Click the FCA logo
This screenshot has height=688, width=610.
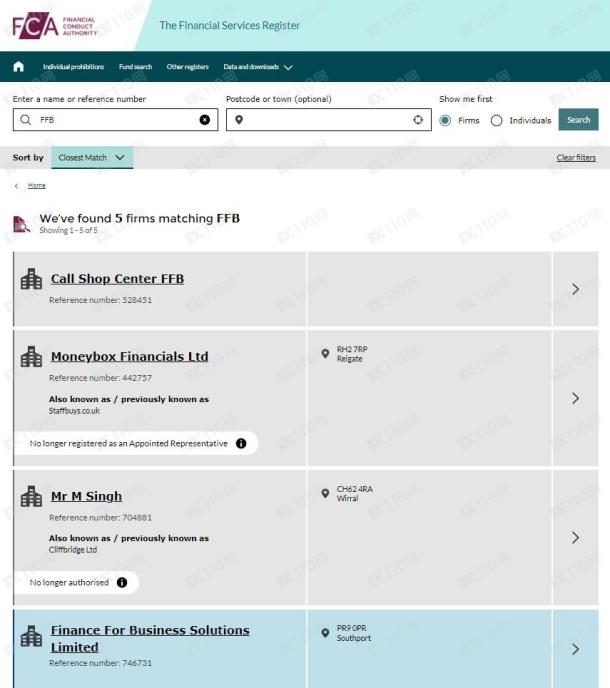(x=54, y=26)
